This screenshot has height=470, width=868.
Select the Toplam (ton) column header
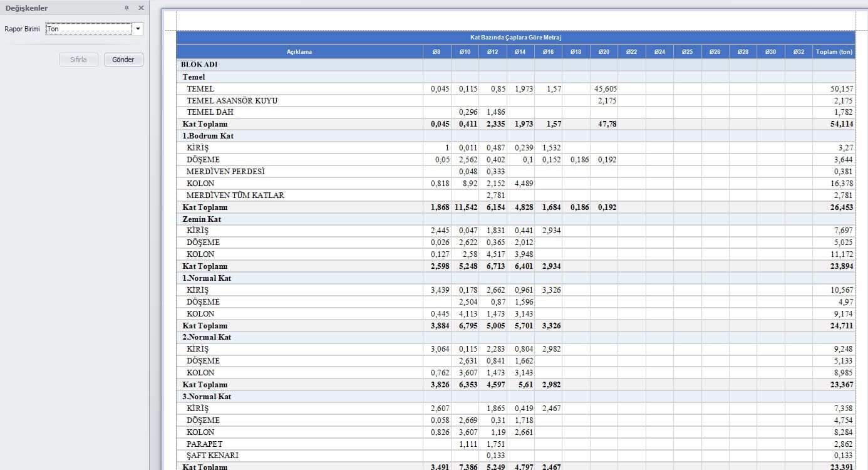[x=834, y=52]
